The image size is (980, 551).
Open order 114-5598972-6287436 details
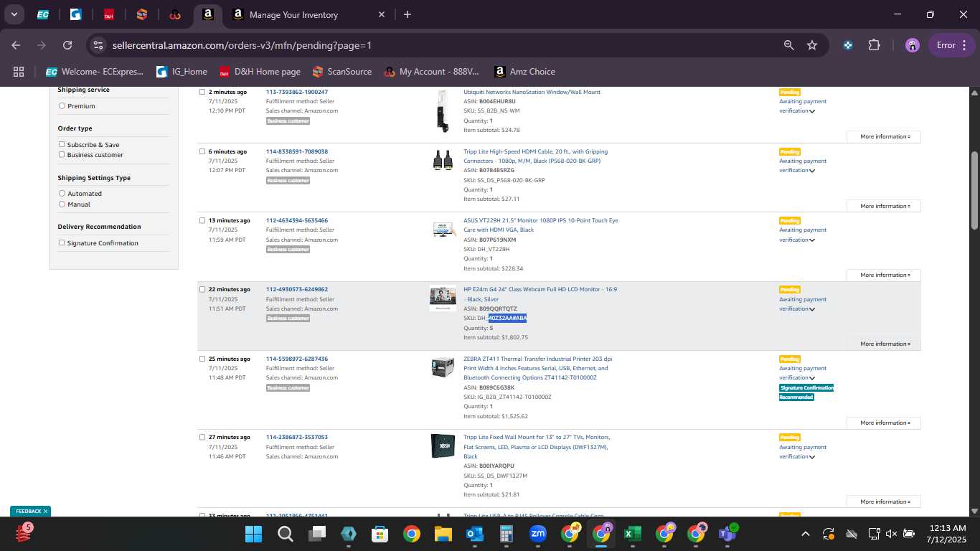(297, 359)
